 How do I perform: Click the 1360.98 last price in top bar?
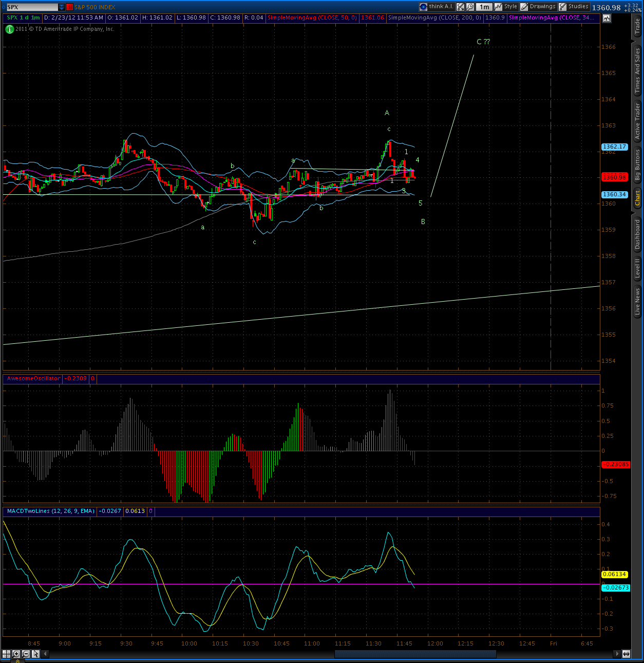coord(606,7)
